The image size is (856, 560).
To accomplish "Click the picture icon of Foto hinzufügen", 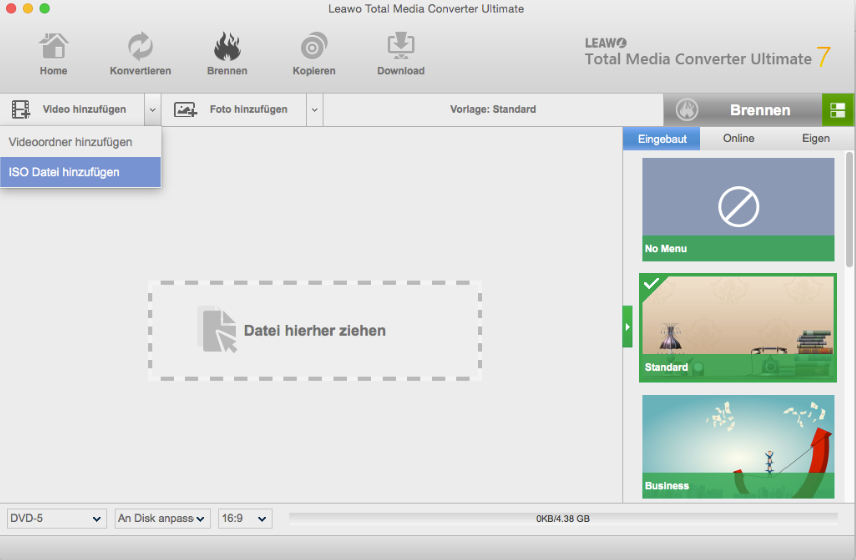I will pos(186,110).
